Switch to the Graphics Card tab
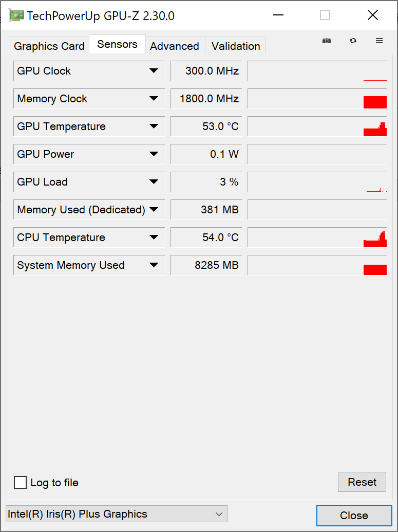398x532 pixels. pos(49,46)
